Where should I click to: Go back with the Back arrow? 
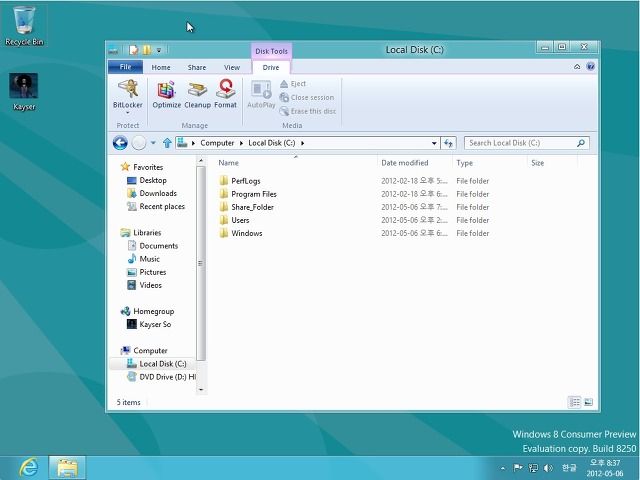pyautogui.click(x=120, y=143)
